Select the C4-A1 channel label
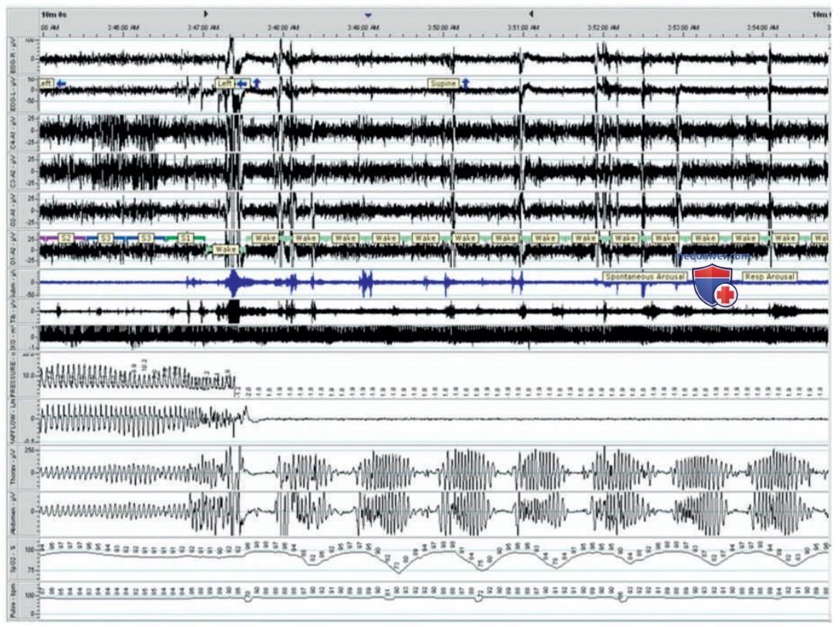Screen dimensions: 840x627 tap(15, 133)
